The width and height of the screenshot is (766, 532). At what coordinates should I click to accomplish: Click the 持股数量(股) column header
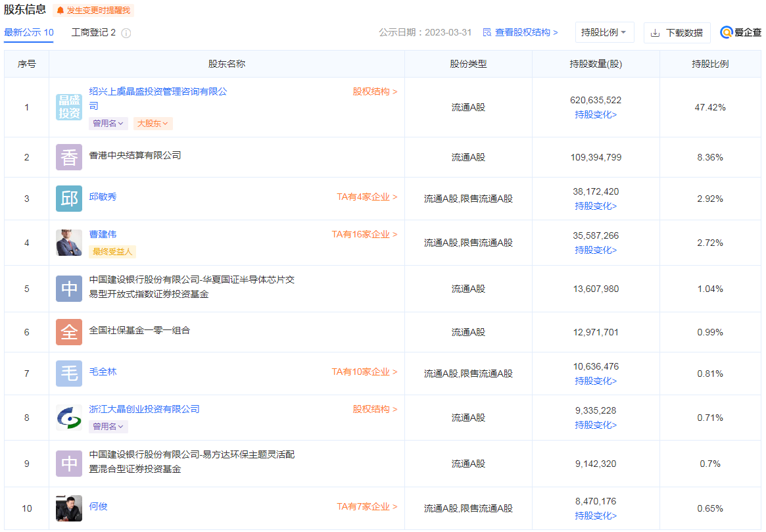(x=596, y=64)
